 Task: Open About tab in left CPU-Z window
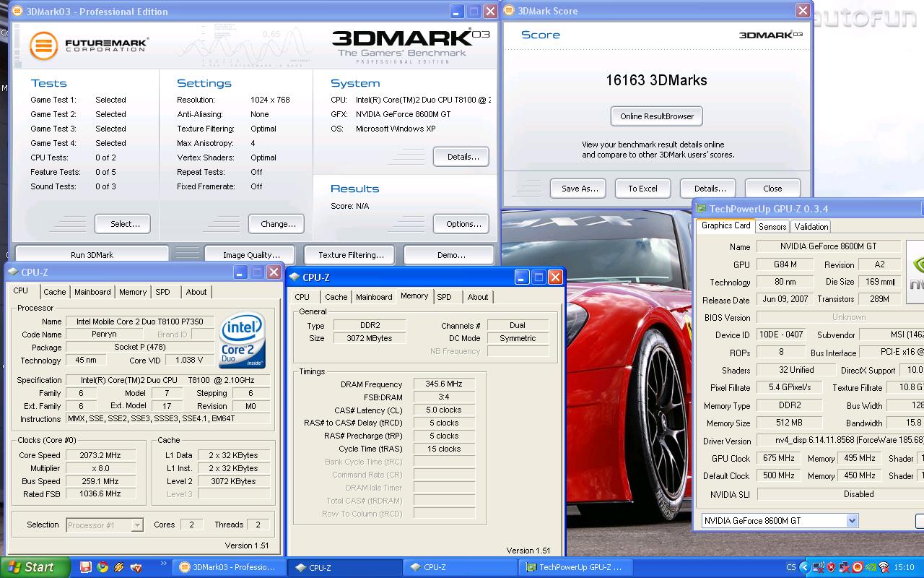click(196, 292)
